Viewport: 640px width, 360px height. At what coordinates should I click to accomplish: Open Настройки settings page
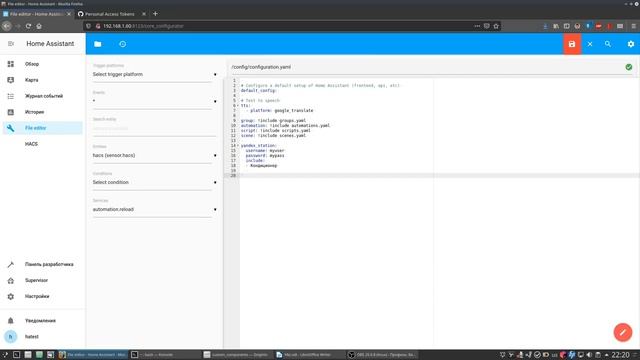click(x=42, y=296)
